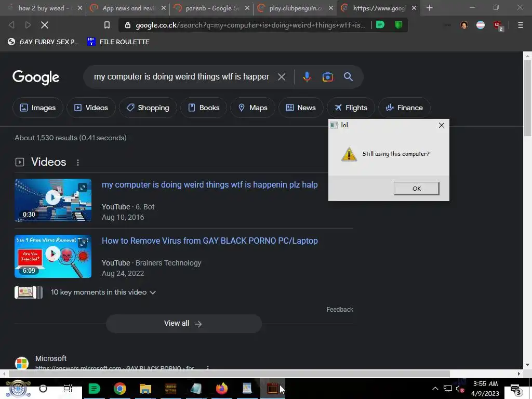Open the FILE ROULETTE bookmark
Image resolution: width=532 pixels, height=399 pixels.
[x=118, y=42]
